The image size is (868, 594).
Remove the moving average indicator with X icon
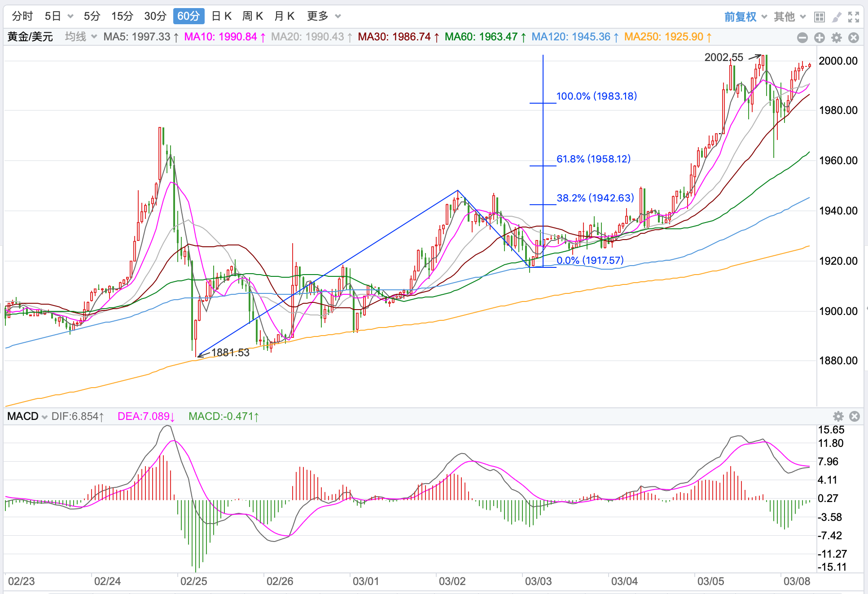[854, 38]
